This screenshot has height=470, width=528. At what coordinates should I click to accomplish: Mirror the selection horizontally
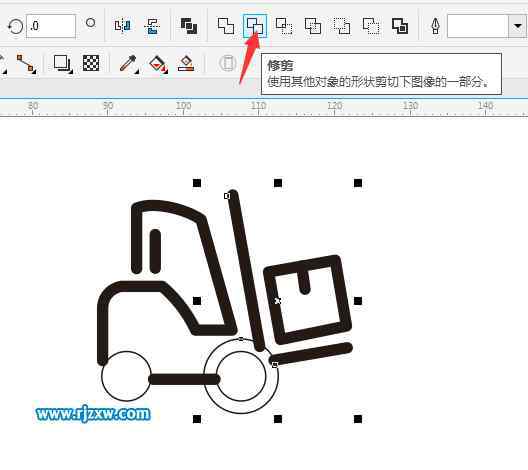(122, 26)
